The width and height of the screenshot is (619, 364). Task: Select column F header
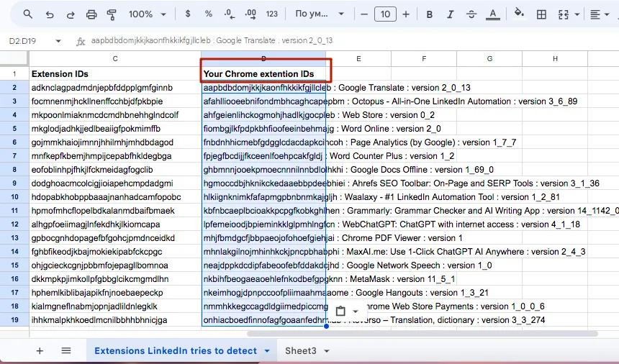[x=424, y=58]
